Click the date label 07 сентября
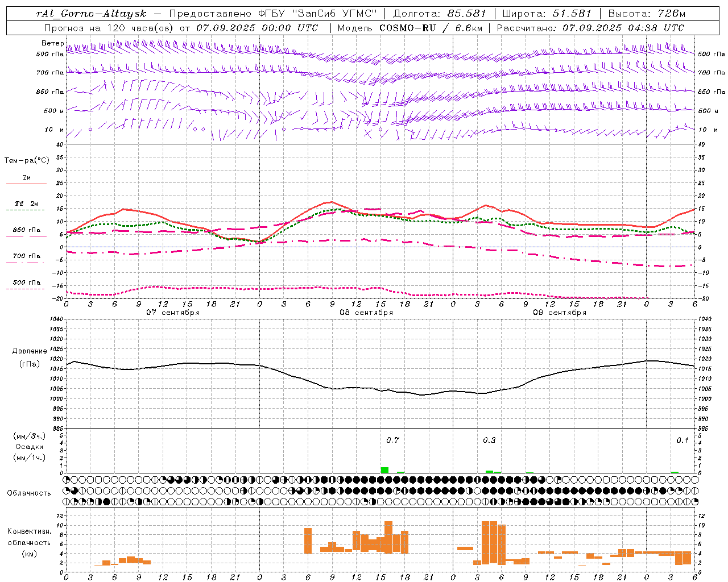 [172, 313]
